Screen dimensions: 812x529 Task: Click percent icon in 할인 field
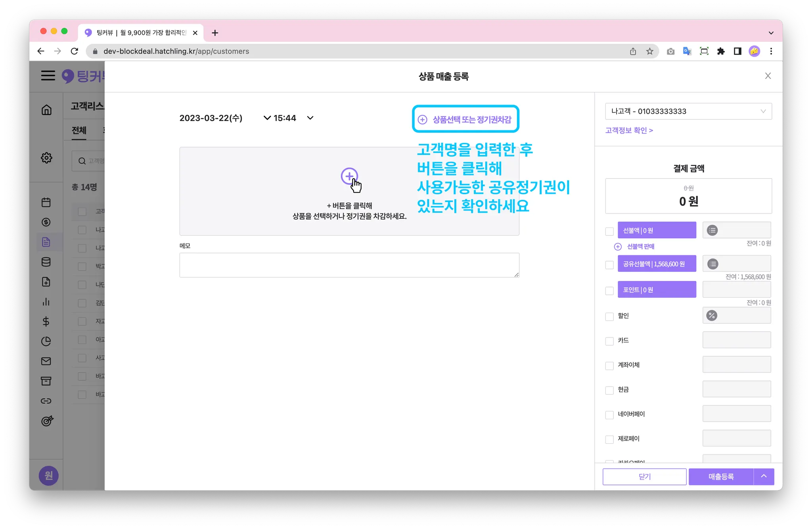click(x=712, y=316)
